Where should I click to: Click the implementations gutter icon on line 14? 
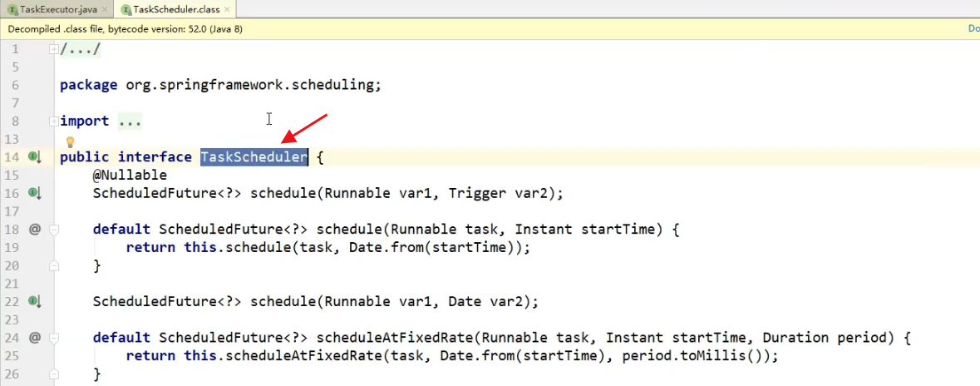35,157
